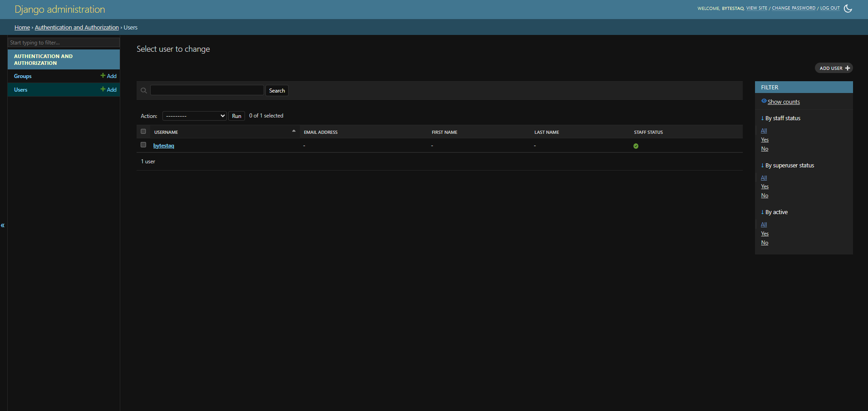This screenshot has width=868, height=411.
Task: Sort by Staff Status column header
Action: (648, 132)
